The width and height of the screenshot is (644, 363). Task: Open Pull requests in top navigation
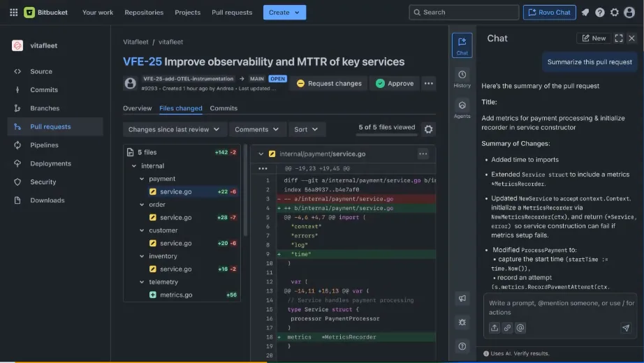point(232,13)
